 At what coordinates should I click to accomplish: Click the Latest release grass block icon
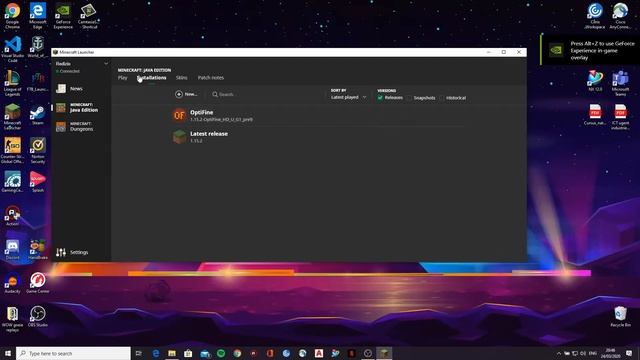point(179,137)
